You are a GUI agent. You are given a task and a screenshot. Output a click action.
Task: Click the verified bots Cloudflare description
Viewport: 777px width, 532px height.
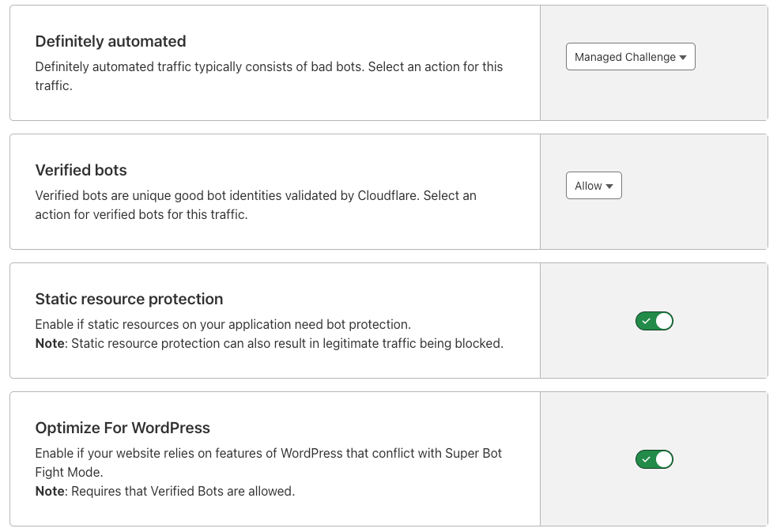point(255,205)
